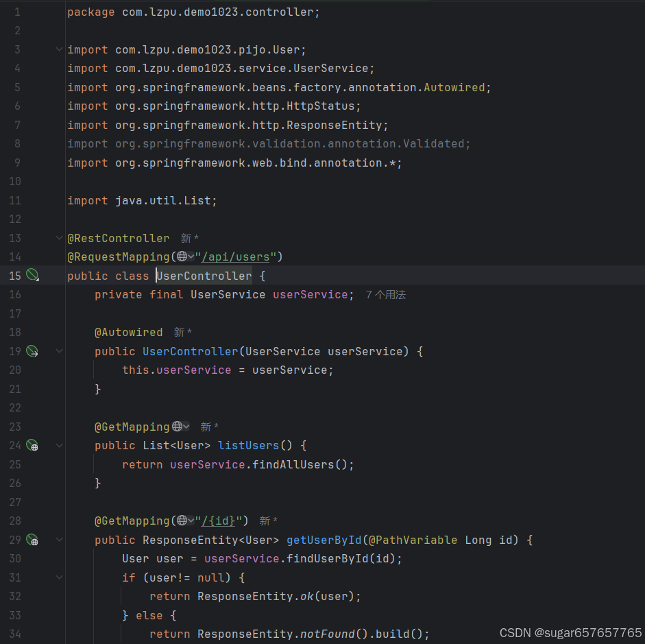Follow the "/api/users" URL path link
The image size is (645, 644).
[235, 257]
